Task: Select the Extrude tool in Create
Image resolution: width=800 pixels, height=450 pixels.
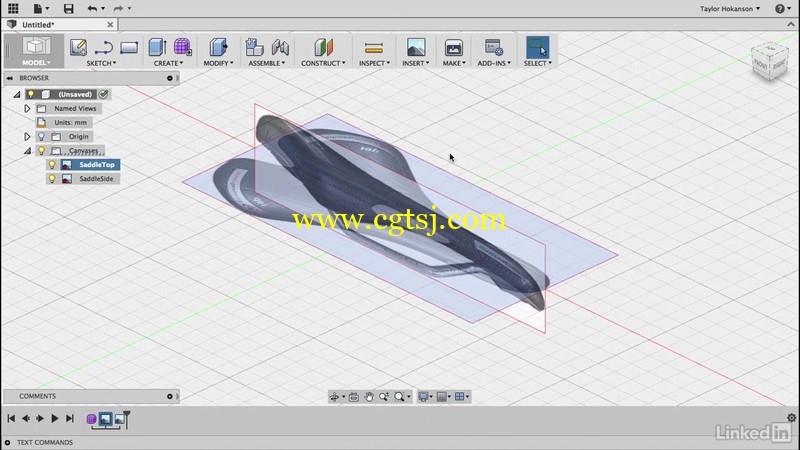Action: pyautogui.click(x=157, y=47)
